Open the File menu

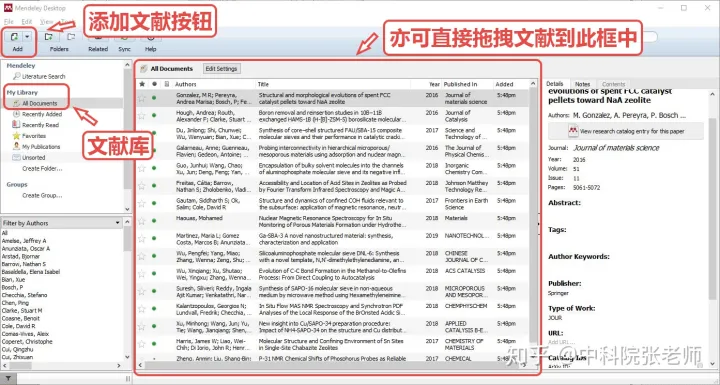point(9,22)
